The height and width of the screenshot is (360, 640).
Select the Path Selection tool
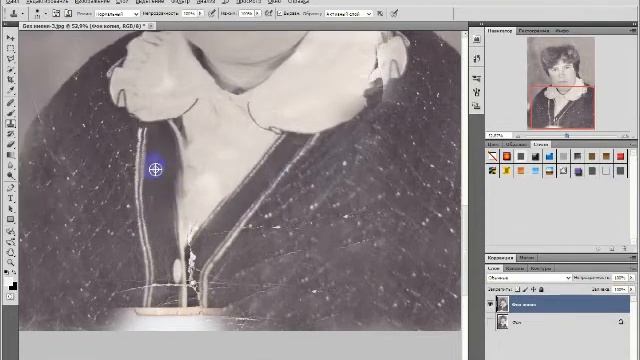click(11, 209)
